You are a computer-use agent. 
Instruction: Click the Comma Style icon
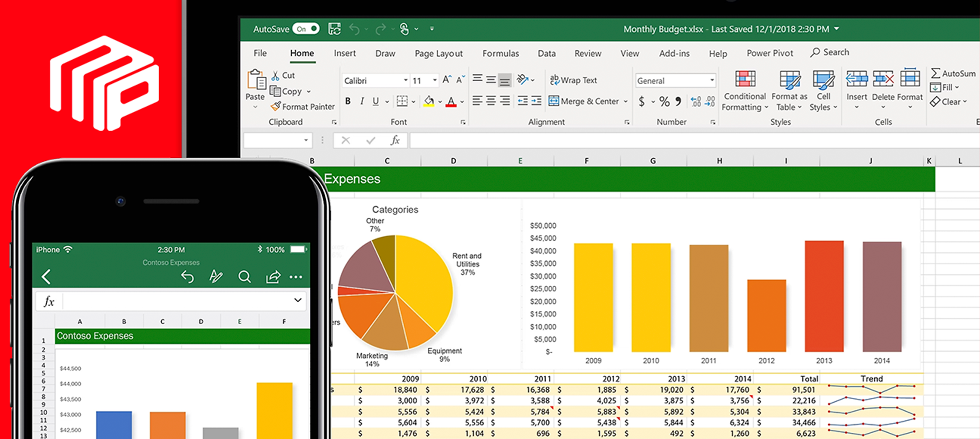click(x=678, y=101)
